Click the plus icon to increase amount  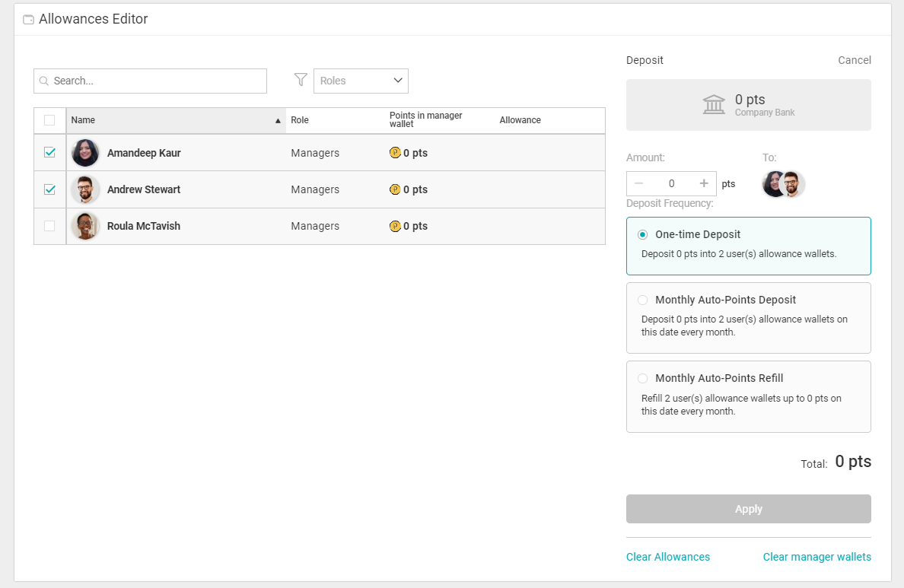[x=704, y=183]
